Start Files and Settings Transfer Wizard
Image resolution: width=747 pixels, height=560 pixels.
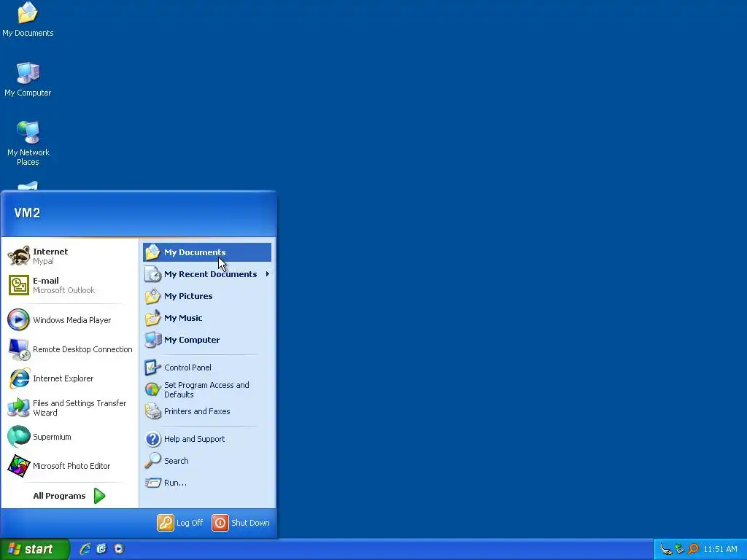(69, 408)
